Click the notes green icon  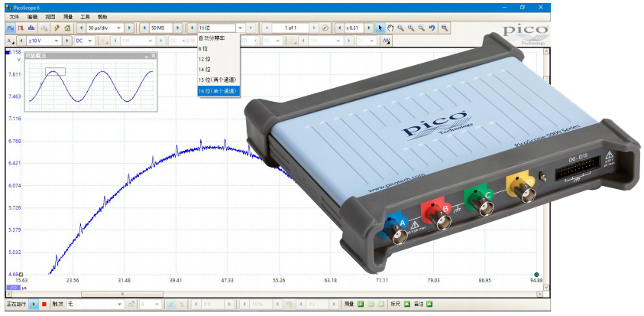tap(429, 304)
